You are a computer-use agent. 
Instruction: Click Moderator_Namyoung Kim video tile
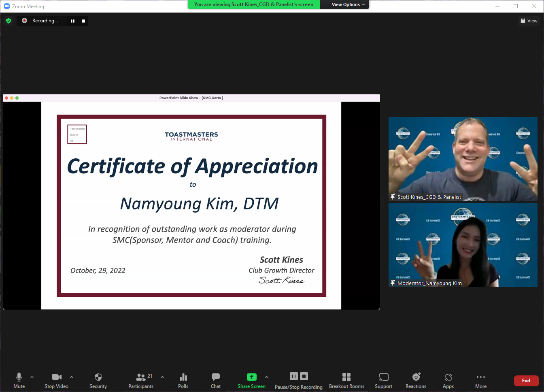463,245
